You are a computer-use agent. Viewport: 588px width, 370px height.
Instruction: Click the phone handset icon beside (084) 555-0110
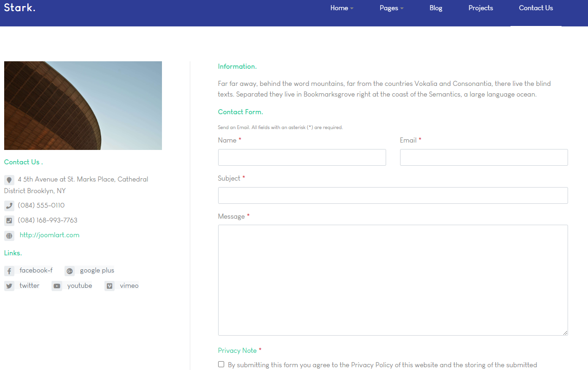[9, 206]
